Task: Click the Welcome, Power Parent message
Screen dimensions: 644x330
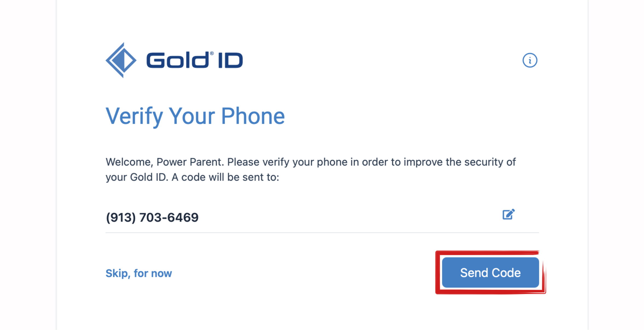Action: point(311,169)
